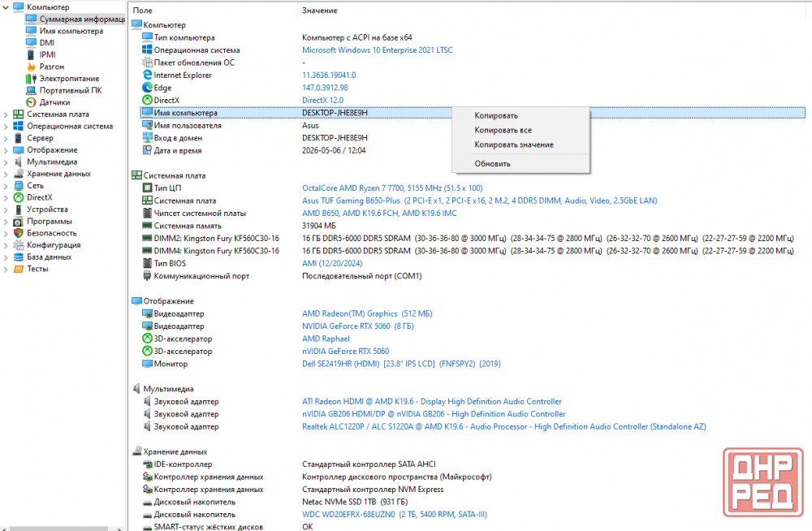Open NVIDIA GeForce RTX 5060 (8 ГБ) link

click(x=358, y=326)
